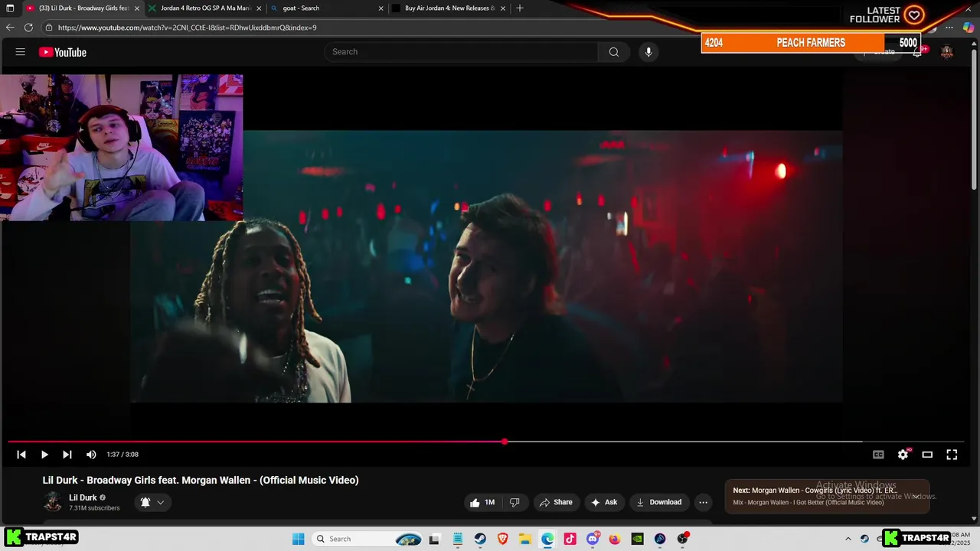This screenshot has height=551, width=980.
Task: Open NVIDIA app from the taskbar
Action: [637, 539]
